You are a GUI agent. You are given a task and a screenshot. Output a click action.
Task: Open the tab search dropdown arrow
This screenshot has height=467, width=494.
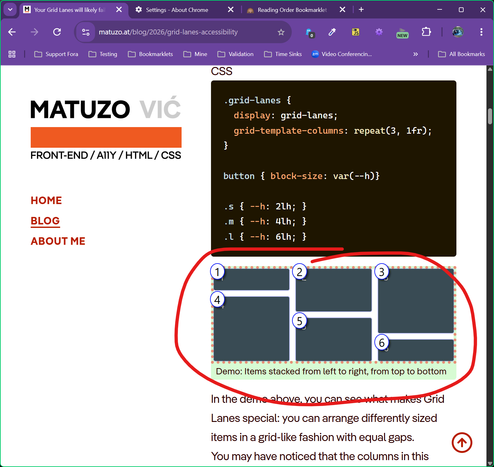pos(10,10)
